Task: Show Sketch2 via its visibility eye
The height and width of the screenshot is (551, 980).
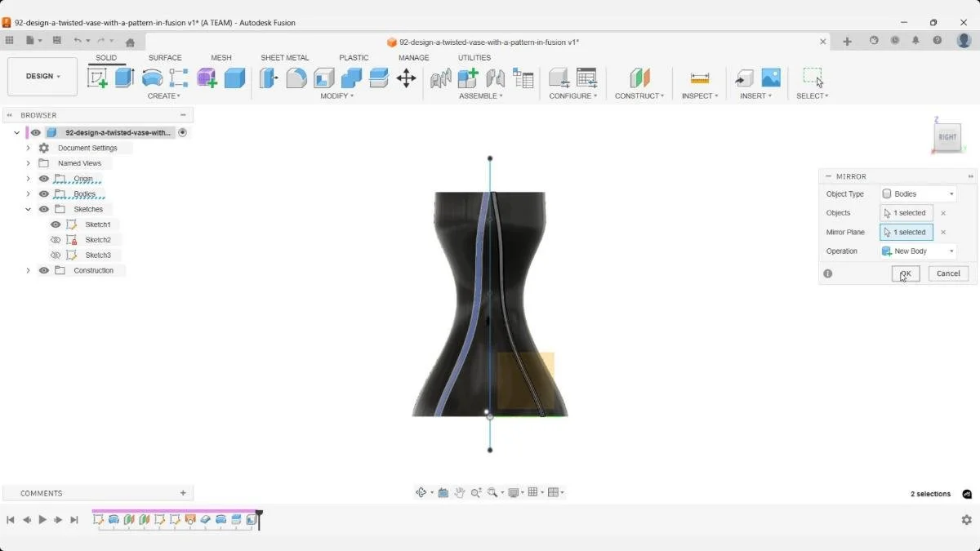Action: point(56,239)
